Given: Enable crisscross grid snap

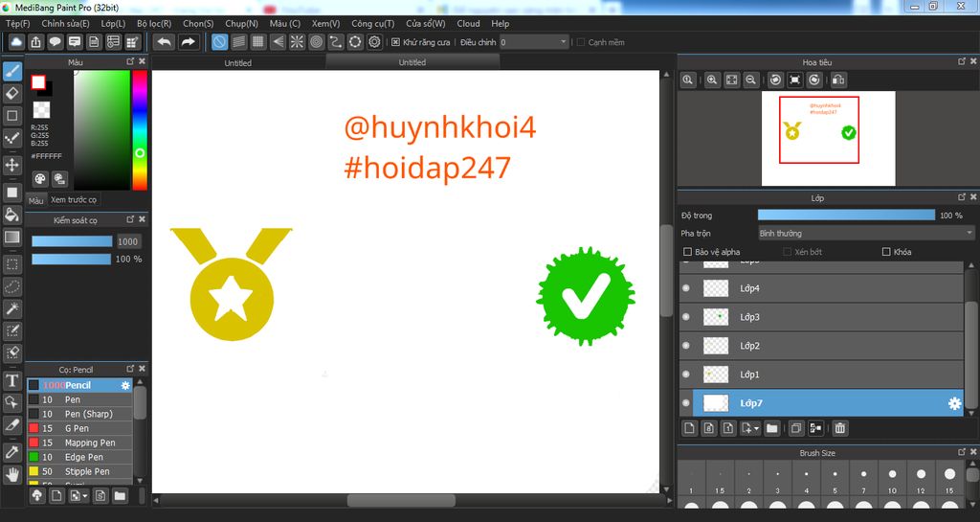Looking at the screenshot, I should (x=258, y=42).
